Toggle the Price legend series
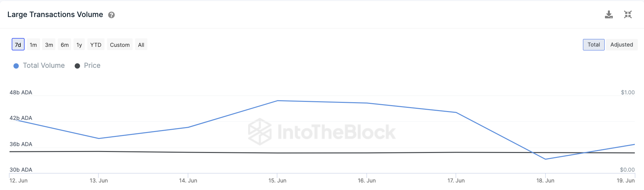644x190 pixels. 92,66
